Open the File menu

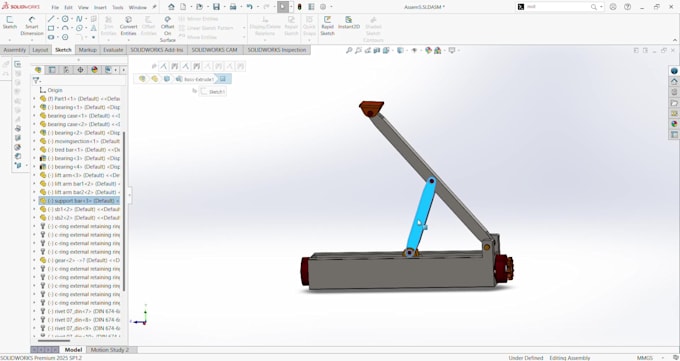[55, 7]
